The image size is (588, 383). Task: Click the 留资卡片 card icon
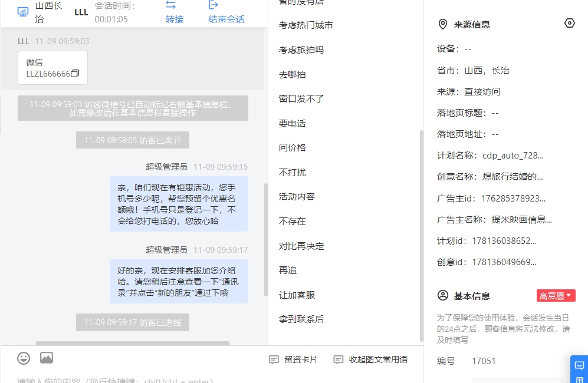[x=274, y=360]
